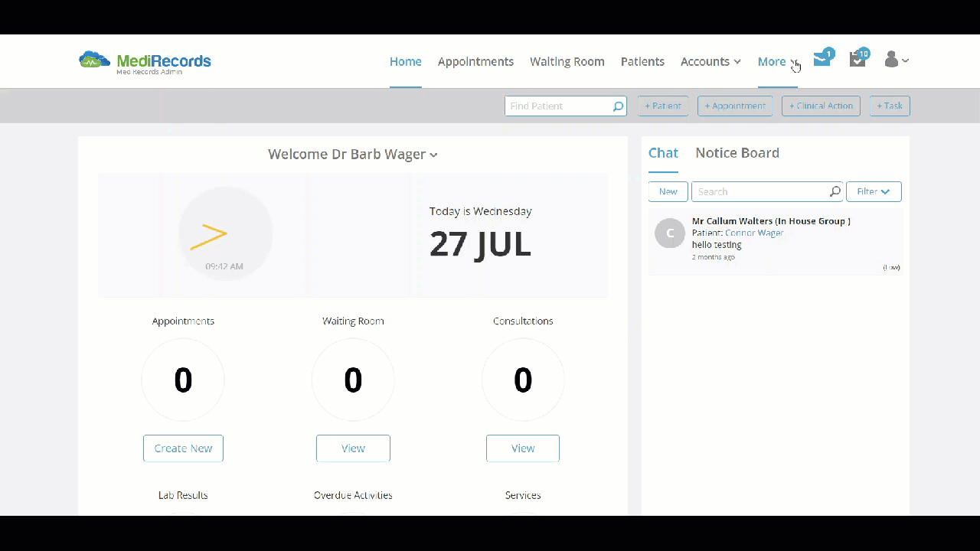
Task: Open the tasks inbox icon with badge 10
Action: click(x=859, y=59)
